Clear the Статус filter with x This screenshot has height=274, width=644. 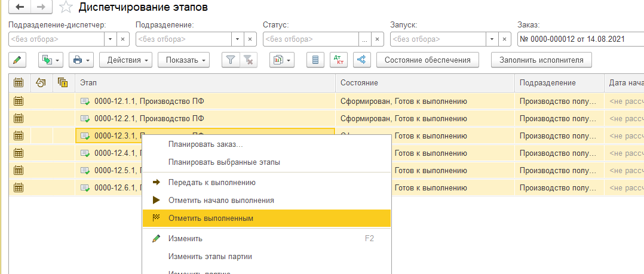[378, 39]
